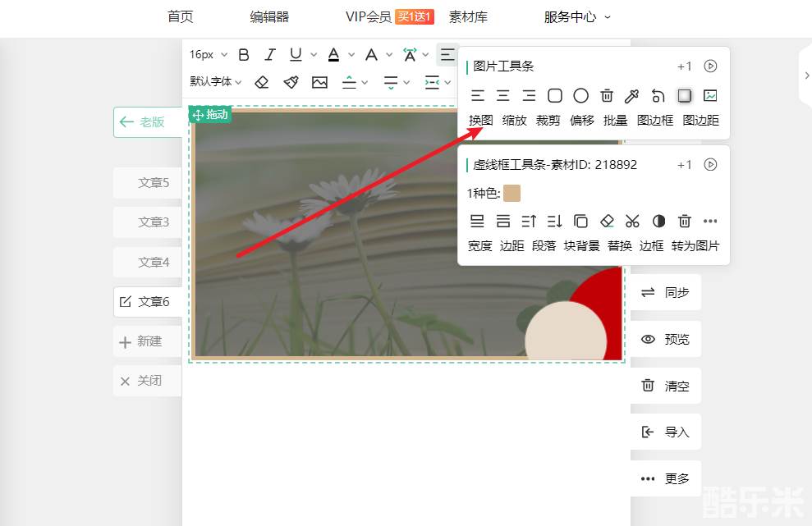Apply rounded rectangle shape to image
Image resolution: width=812 pixels, height=526 pixels.
555,96
